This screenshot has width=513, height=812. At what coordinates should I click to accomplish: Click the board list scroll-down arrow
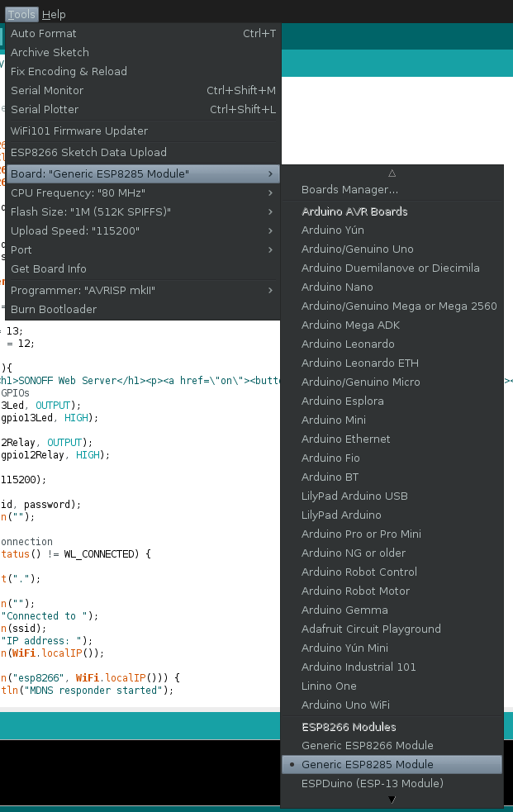392,800
